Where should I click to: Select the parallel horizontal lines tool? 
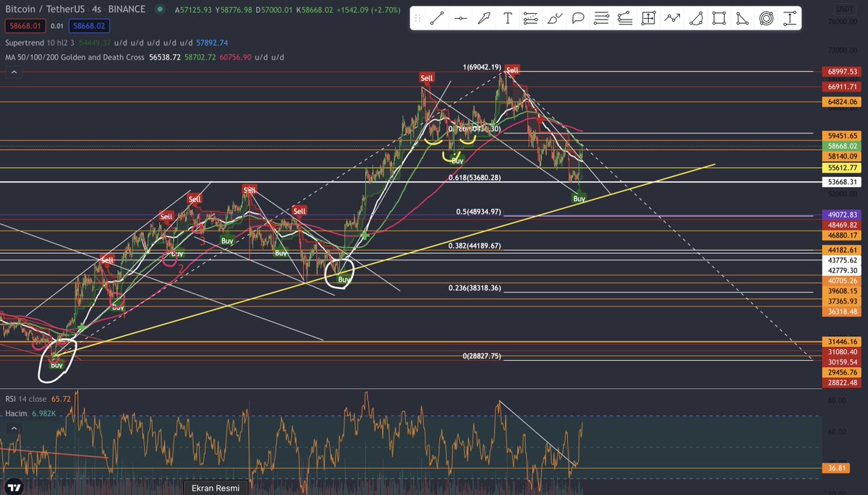[601, 19]
